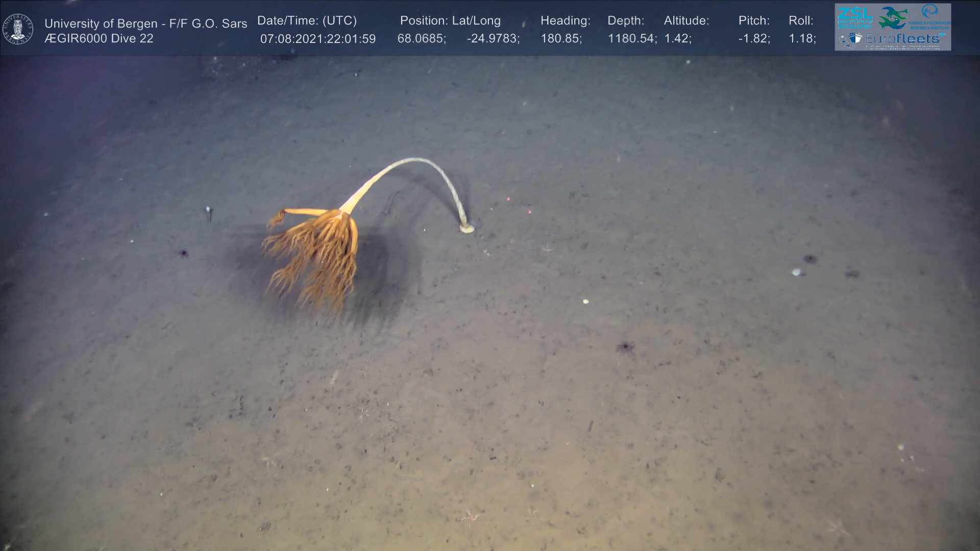Click the Heading value 180.85
Screen dimensions: 980x551
(x=561, y=39)
